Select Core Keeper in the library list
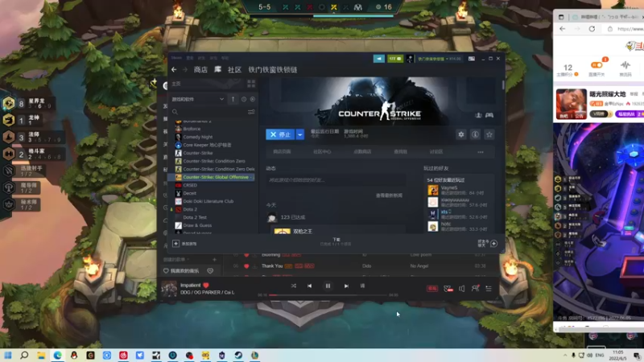 [x=207, y=145]
